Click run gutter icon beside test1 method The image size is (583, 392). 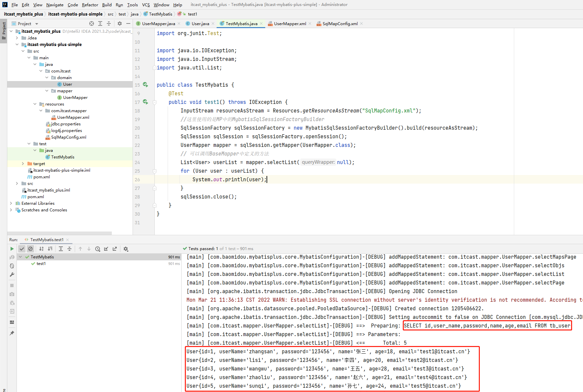pyautogui.click(x=145, y=102)
